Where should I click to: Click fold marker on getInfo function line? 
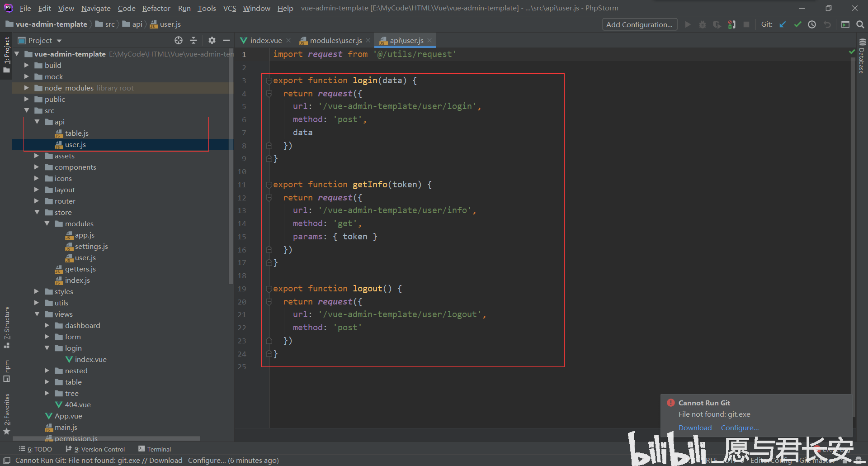pyautogui.click(x=269, y=185)
